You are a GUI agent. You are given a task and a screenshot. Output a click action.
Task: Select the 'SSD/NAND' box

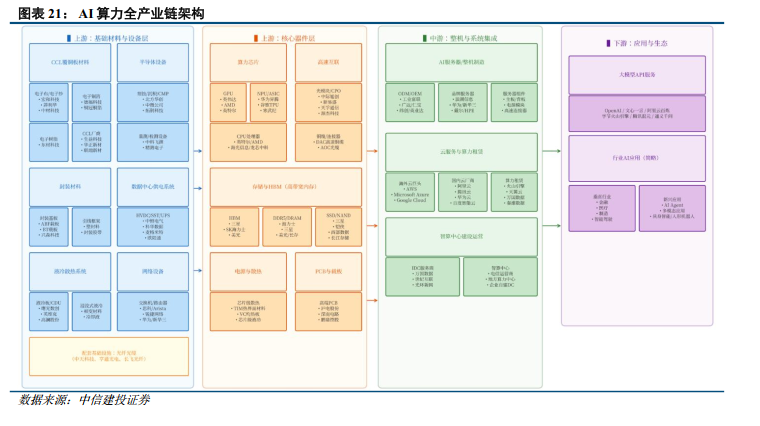click(x=338, y=227)
